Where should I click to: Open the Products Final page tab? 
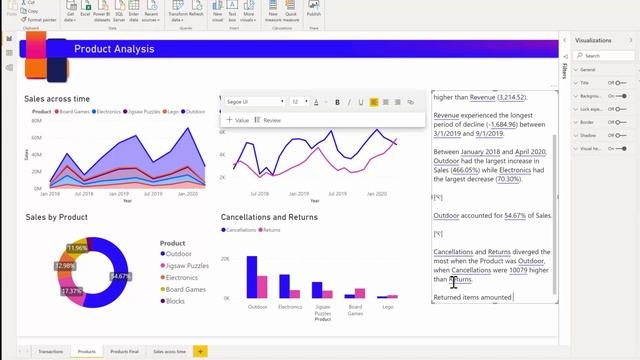click(124, 351)
